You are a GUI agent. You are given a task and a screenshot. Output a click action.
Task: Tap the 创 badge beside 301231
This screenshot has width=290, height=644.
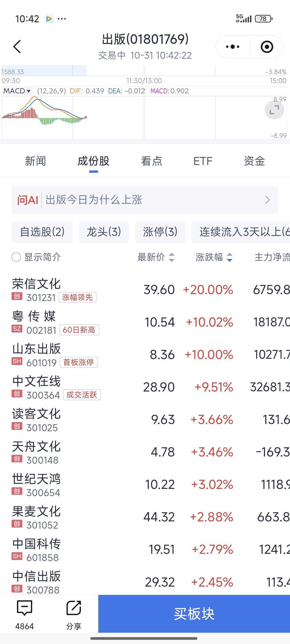[x=17, y=296]
